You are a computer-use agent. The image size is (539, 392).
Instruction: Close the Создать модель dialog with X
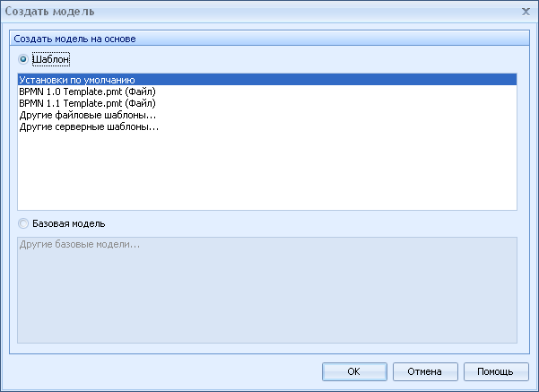(526, 12)
